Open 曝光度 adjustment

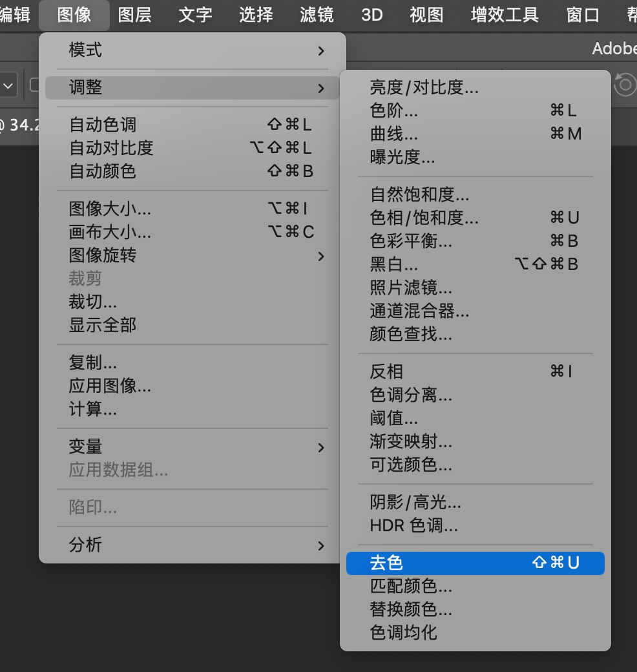pos(475,157)
